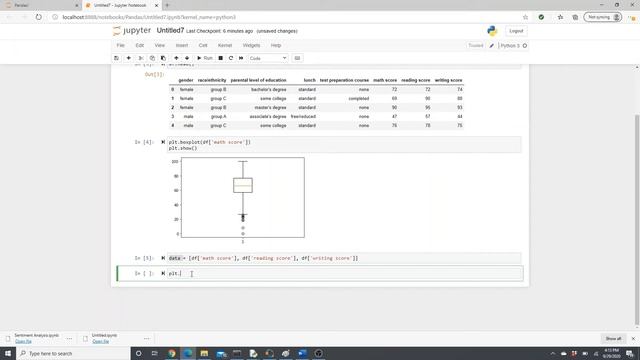Click 'parental level of education' column header
The width and height of the screenshot is (640, 360).
(258, 80)
